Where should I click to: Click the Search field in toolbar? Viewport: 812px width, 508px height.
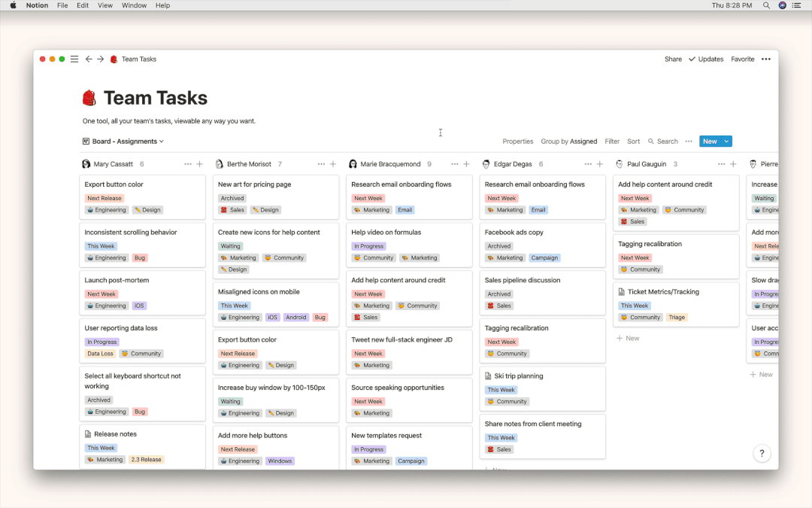tap(663, 141)
